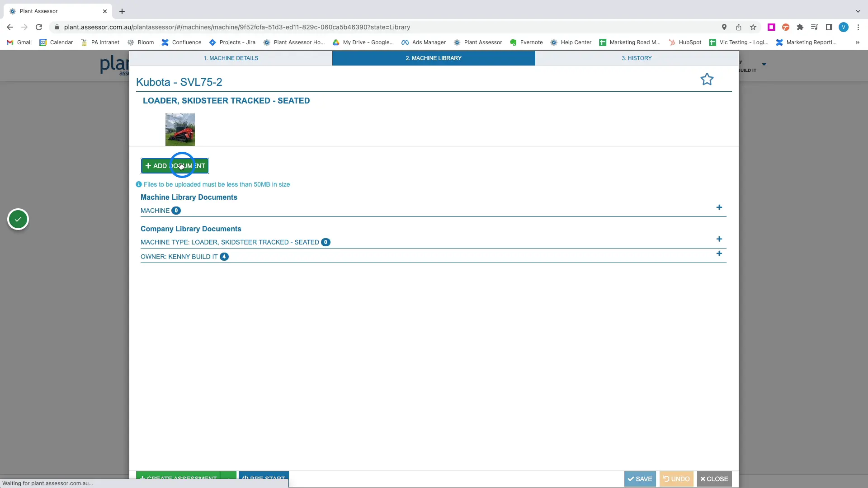Screen dimensions: 868x488
Task: Open the HubSpot bookmark
Action: click(x=685, y=42)
